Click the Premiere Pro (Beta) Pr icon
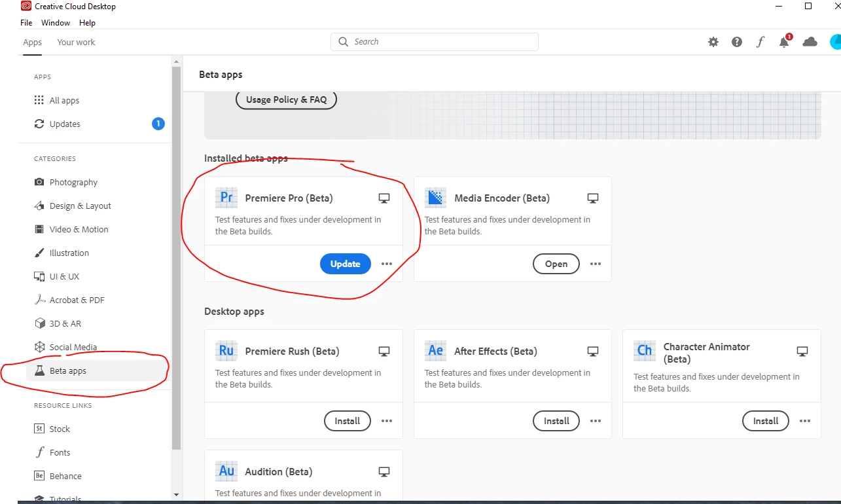 click(226, 198)
